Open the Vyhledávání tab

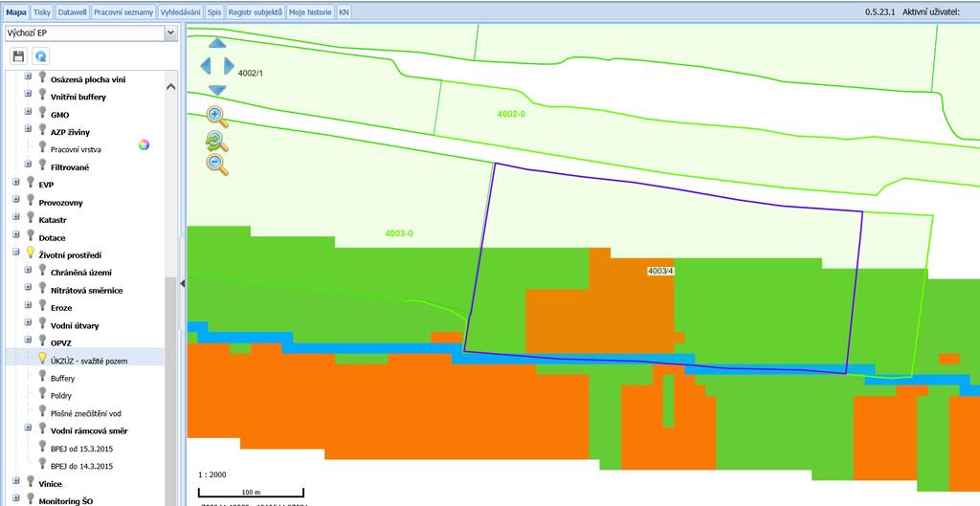click(181, 11)
